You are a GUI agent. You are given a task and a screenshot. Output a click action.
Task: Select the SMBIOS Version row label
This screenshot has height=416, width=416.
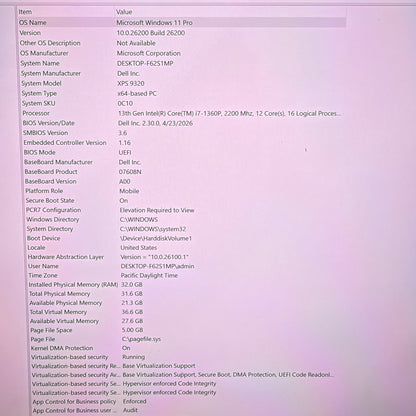pos(45,133)
